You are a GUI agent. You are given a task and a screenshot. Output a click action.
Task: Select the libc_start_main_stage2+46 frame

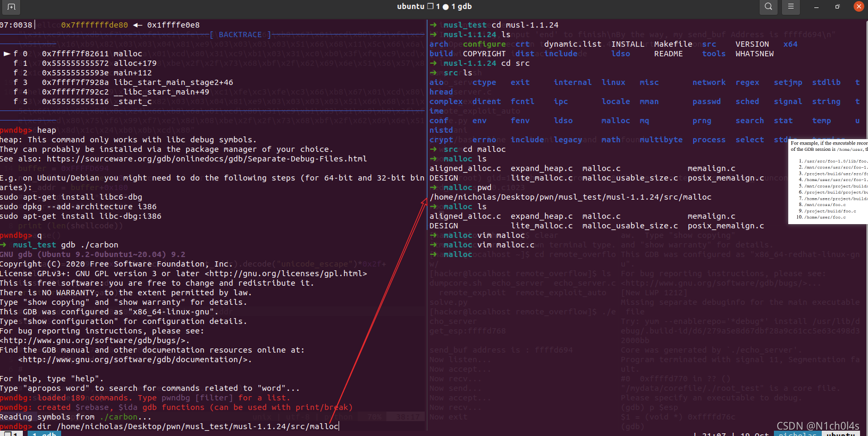point(123,82)
